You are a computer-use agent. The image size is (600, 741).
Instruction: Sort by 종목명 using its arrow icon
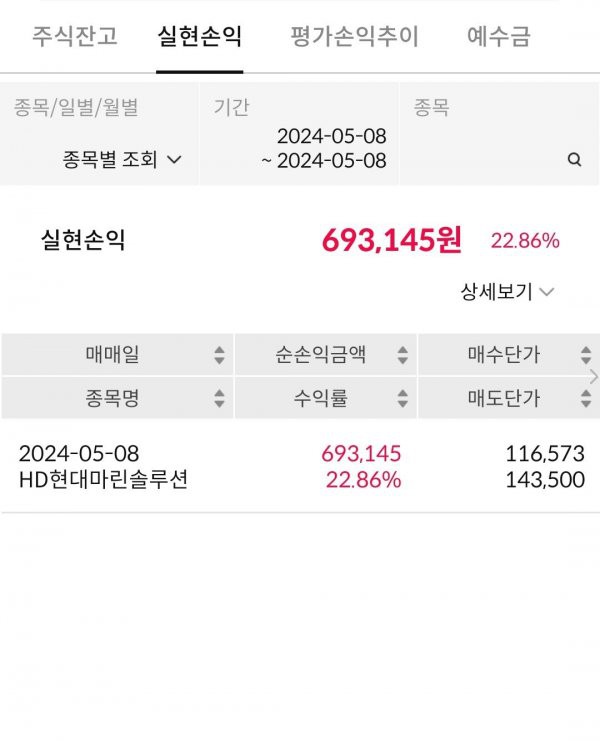pos(219,398)
